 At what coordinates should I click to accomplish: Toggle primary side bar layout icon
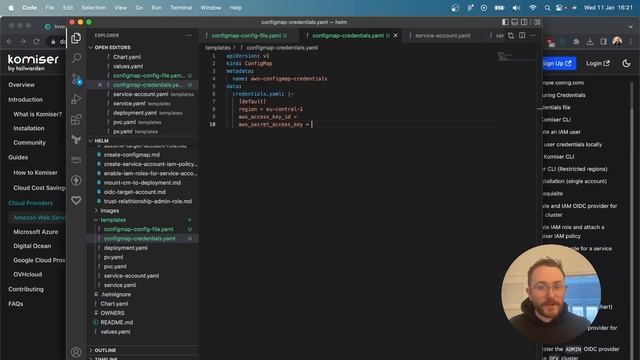click(505, 22)
